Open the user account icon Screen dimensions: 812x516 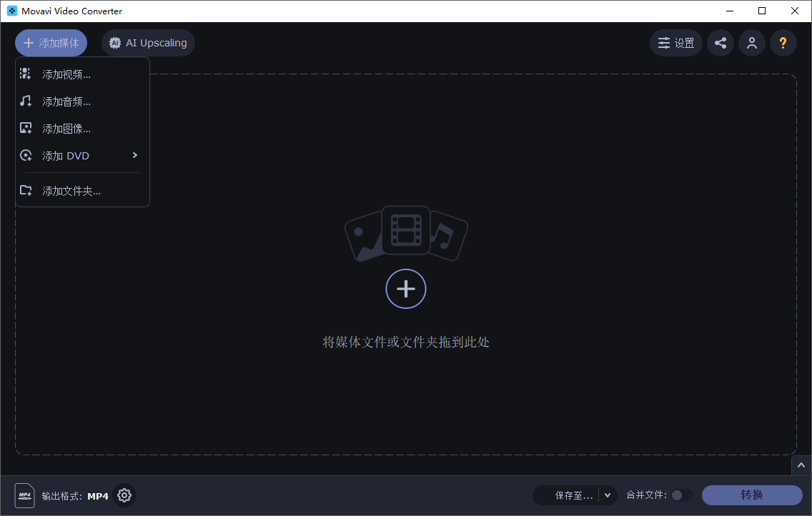[x=752, y=43]
